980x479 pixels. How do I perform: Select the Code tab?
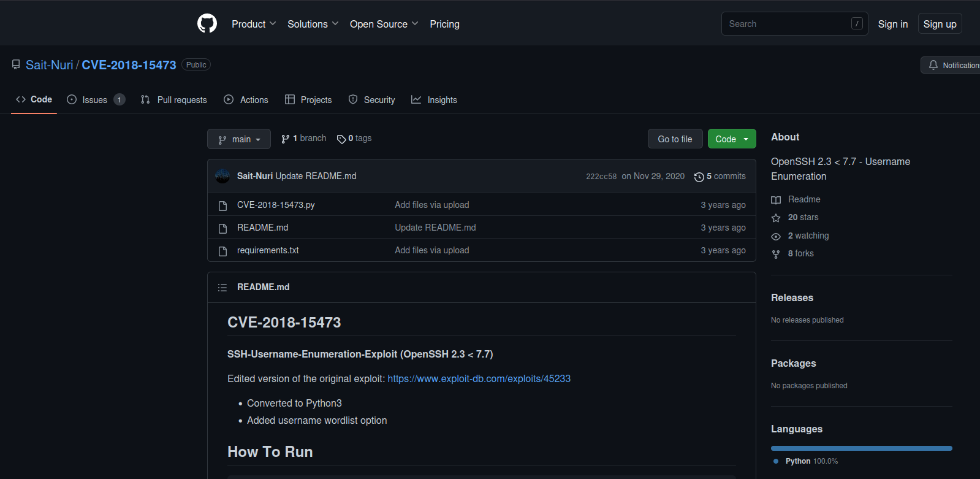coord(34,99)
